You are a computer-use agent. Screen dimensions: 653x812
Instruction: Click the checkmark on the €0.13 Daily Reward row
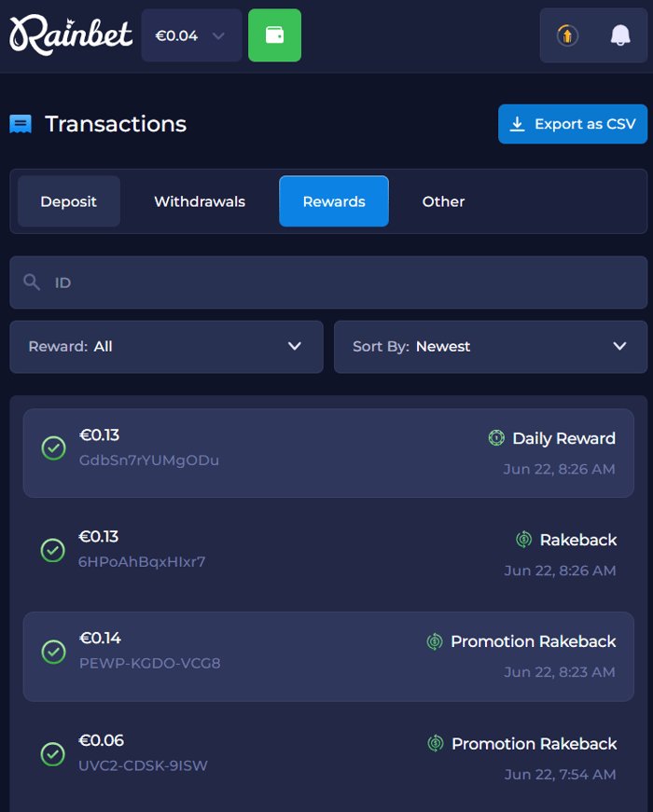click(x=53, y=448)
